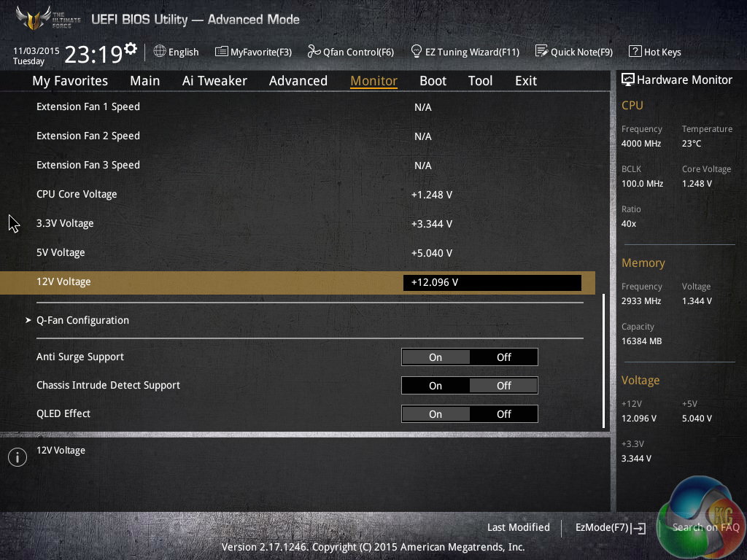Viewport: 747px width, 560px height.
Task: Click CPU frequency 4000 MHz value
Action: click(641, 144)
